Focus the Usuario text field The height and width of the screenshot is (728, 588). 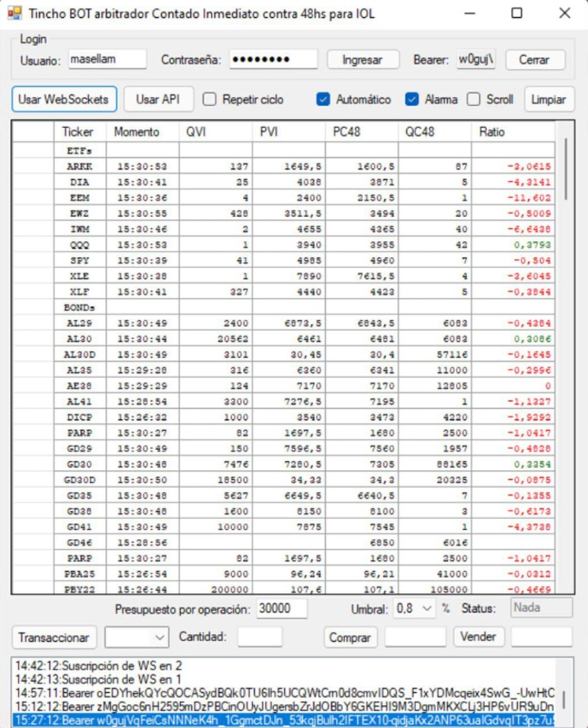pos(108,60)
